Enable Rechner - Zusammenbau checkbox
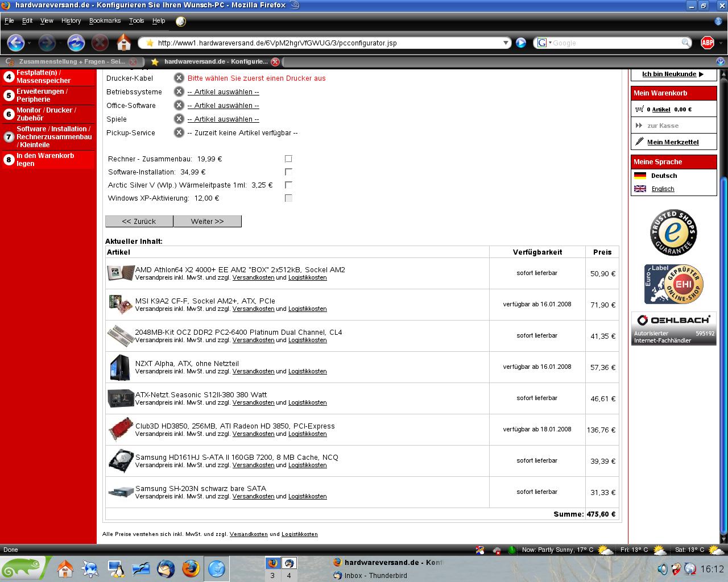 (288, 159)
